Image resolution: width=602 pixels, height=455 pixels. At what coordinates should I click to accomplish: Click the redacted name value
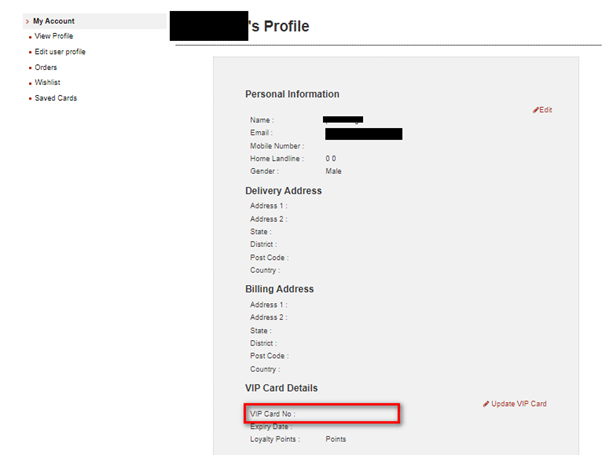point(343,120)
